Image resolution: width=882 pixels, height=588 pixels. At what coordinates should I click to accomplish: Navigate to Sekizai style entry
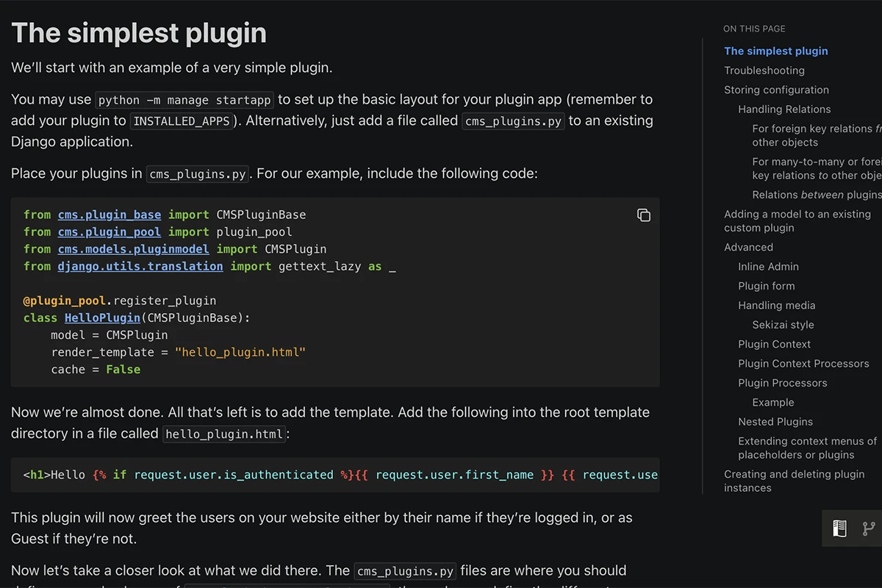[x=783, y=325]
